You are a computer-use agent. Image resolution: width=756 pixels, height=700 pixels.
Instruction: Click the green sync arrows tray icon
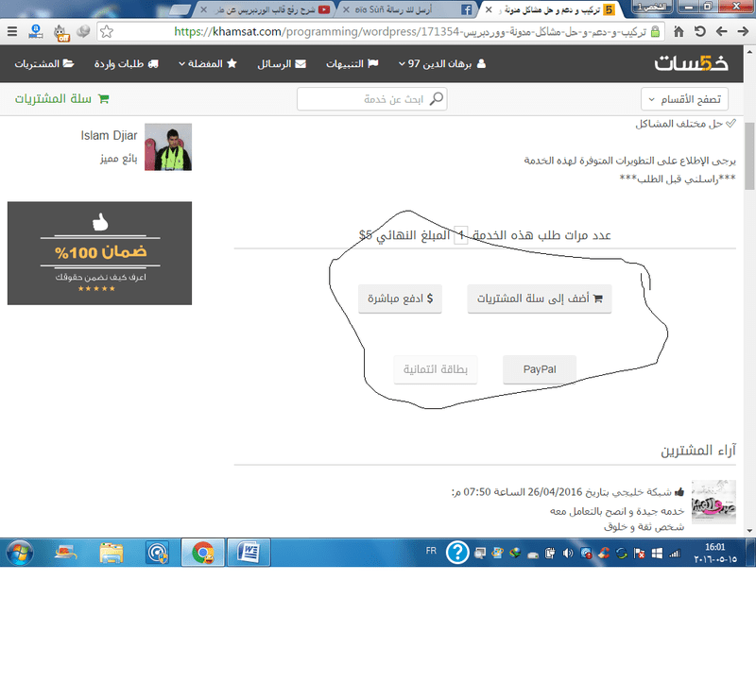622,554
